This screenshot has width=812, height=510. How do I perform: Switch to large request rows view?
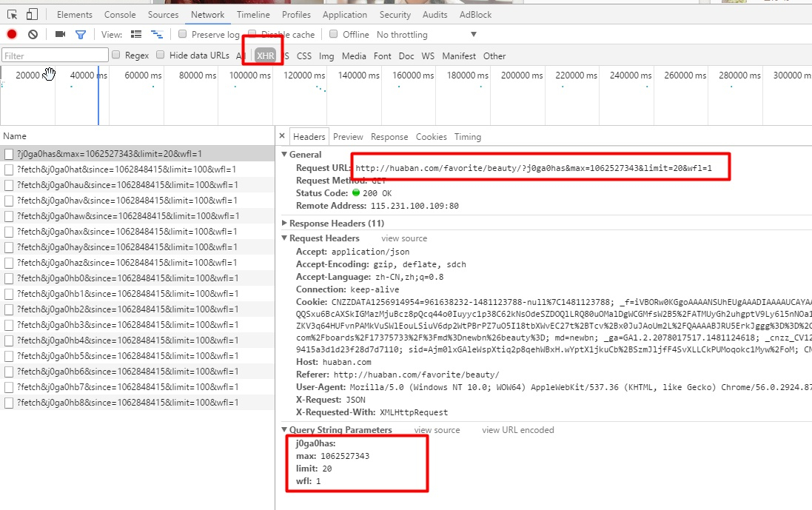136,34
